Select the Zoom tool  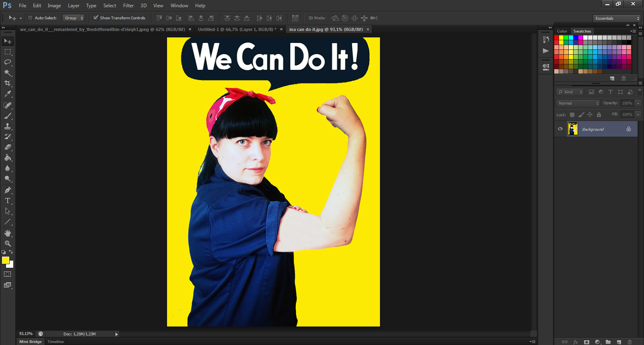tap(8, 244)
